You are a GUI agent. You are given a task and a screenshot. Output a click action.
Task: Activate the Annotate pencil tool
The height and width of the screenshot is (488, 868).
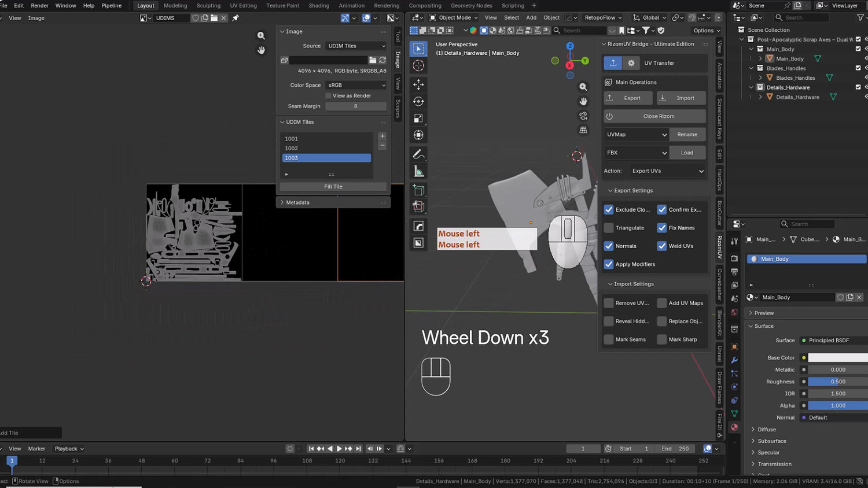pos(418,154)
